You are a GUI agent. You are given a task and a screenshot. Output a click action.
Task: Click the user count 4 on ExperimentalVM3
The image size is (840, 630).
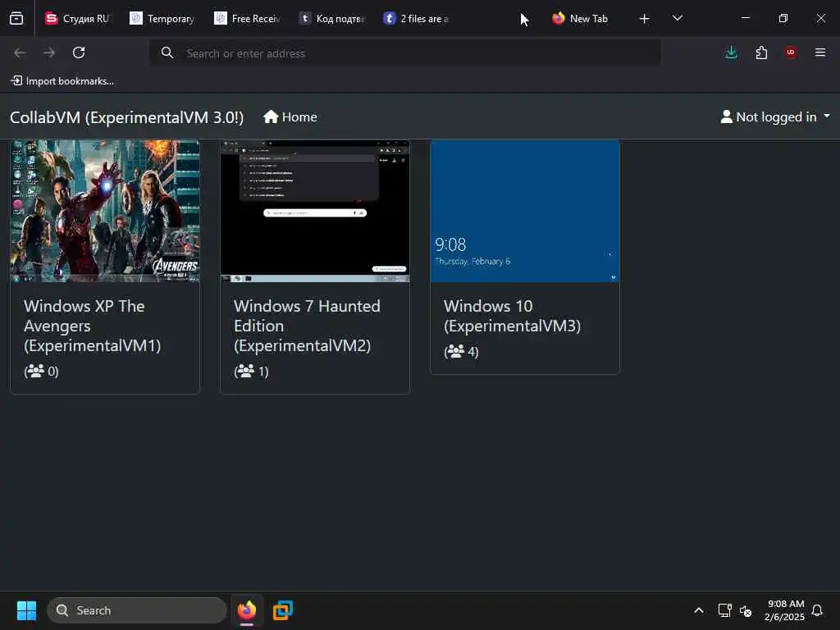point(461,351)
